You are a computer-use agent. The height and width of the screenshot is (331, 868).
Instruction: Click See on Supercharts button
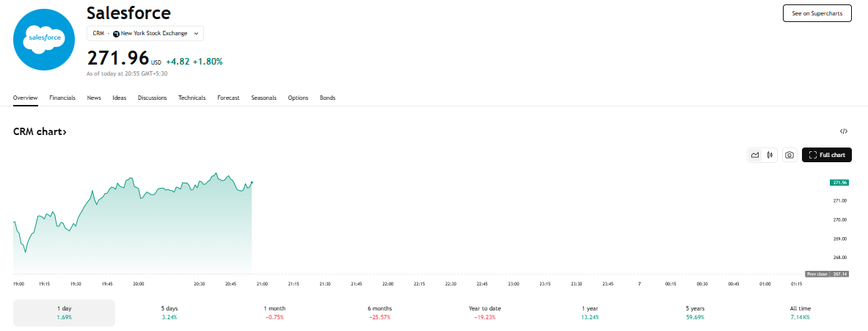pyautogui.click(x=817, y=13)
